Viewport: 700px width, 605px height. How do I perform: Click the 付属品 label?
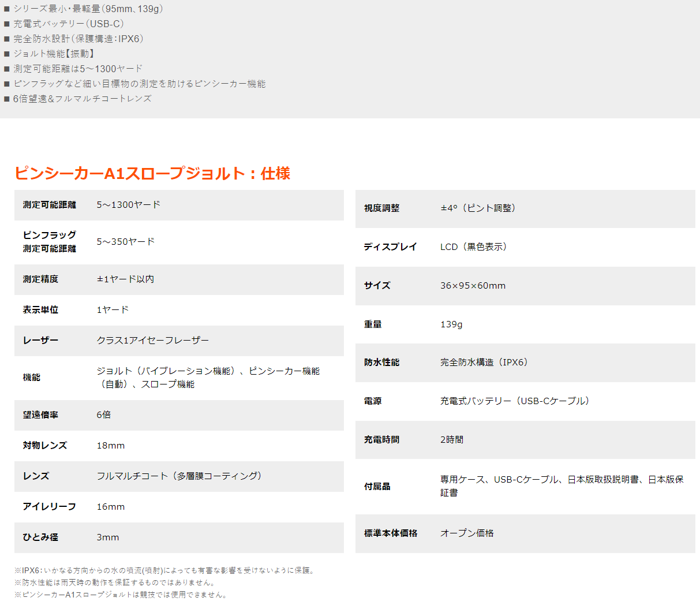tap(377, 487)
